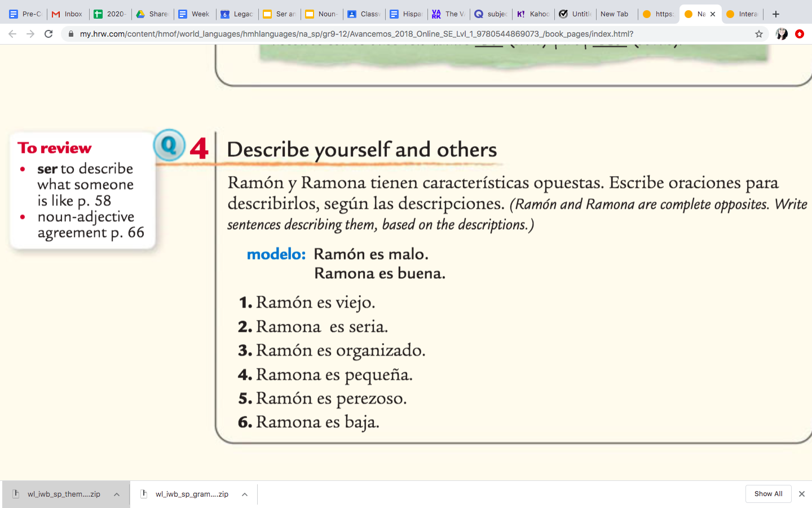Switch to the Legac calendar tab
This screenshot has height=508, width=812.
pyautogui.click(x=237, y=14)
